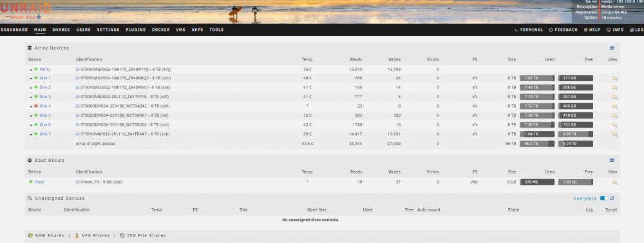The image size is (644, 243).
Task: Click the version info icon under Unraid logo
Action: click(x=39, y=17)
